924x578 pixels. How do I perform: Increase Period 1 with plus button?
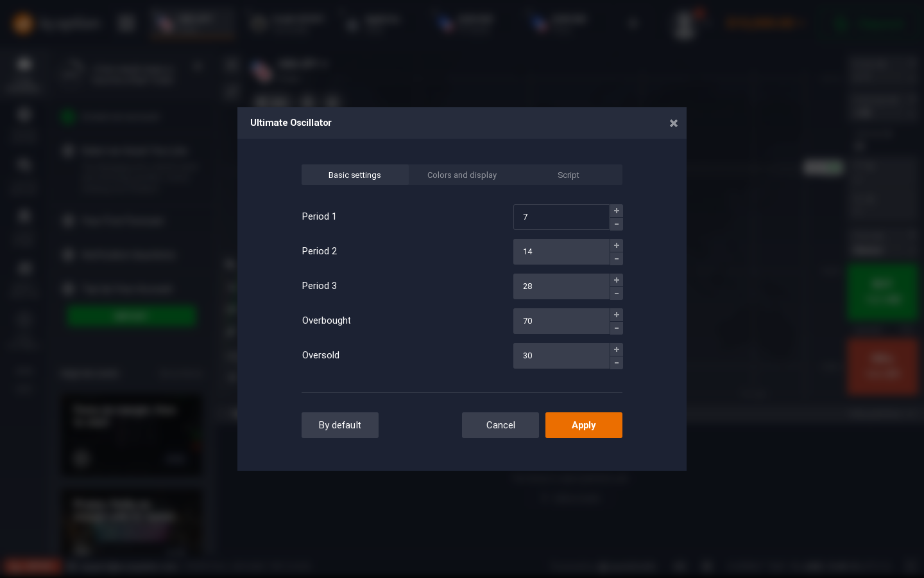pyautogui.click(x=617, y=211)
